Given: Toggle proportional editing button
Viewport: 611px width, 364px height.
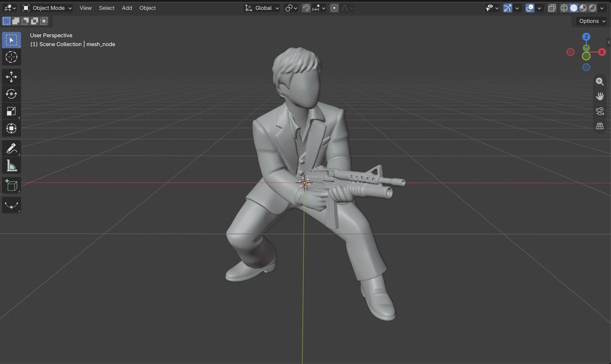Looking at the screenshot, I should pos(334,8).
